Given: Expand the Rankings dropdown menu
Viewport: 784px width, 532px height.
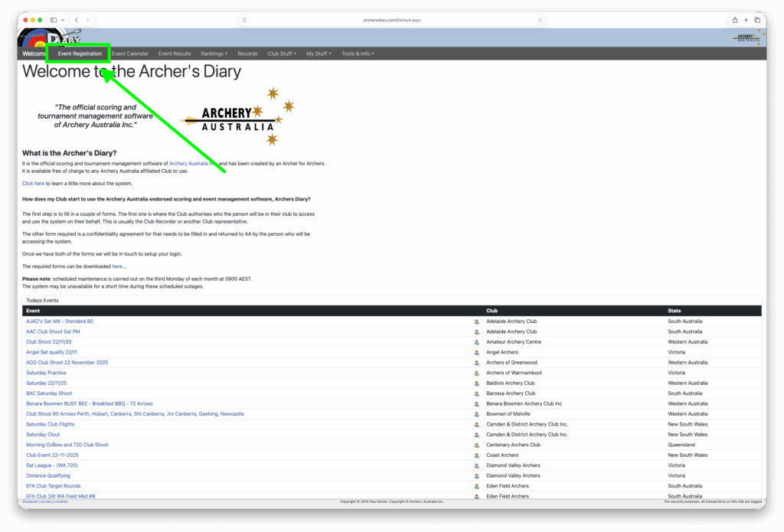Looking at the screenshot, I should point(214,54).
